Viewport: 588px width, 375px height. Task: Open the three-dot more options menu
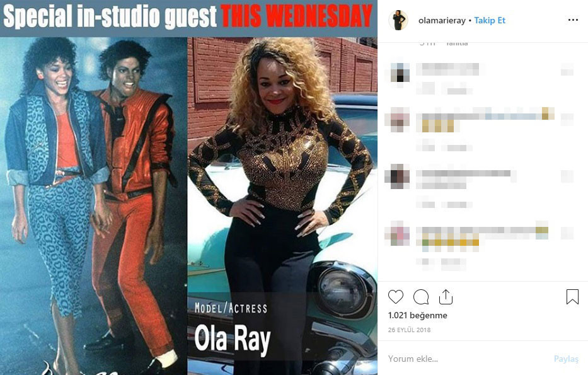tap(573, 20)
